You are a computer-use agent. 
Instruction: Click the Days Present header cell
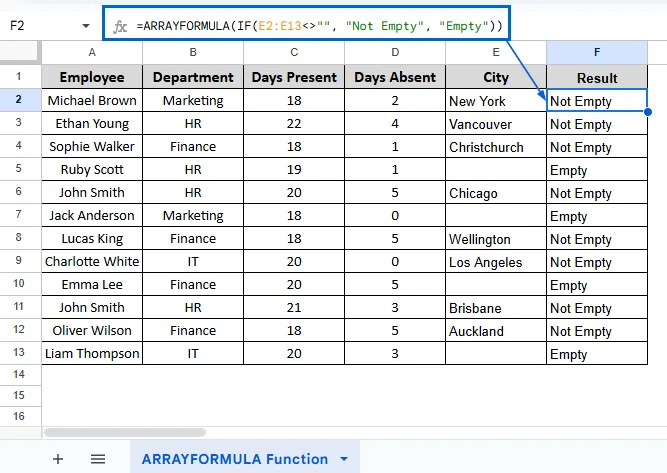(294, 77)
